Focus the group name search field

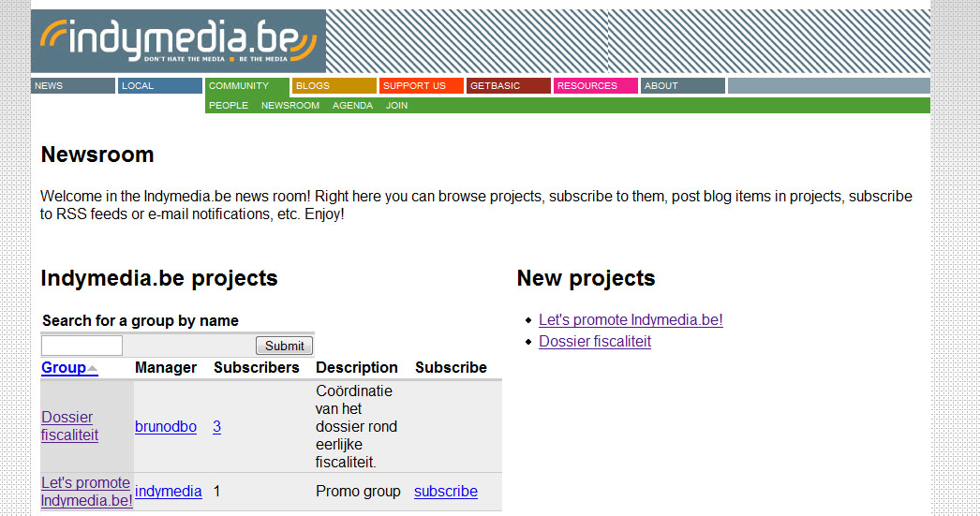(x=82, y=346)
